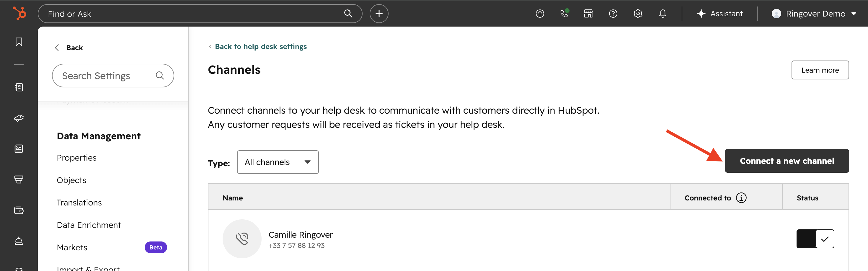Expand the All channels type dropdown
Viewport: 868px width, 271px height.
click(278, 162)
